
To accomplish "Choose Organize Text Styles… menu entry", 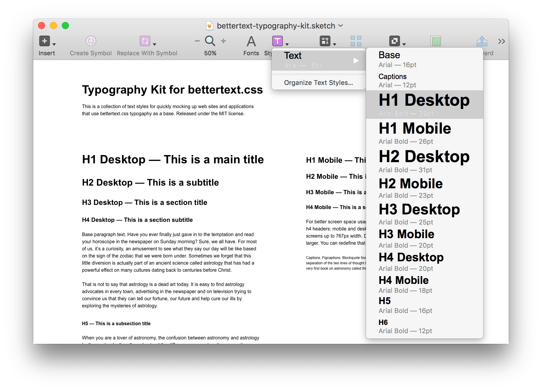I will click(318, 83).
